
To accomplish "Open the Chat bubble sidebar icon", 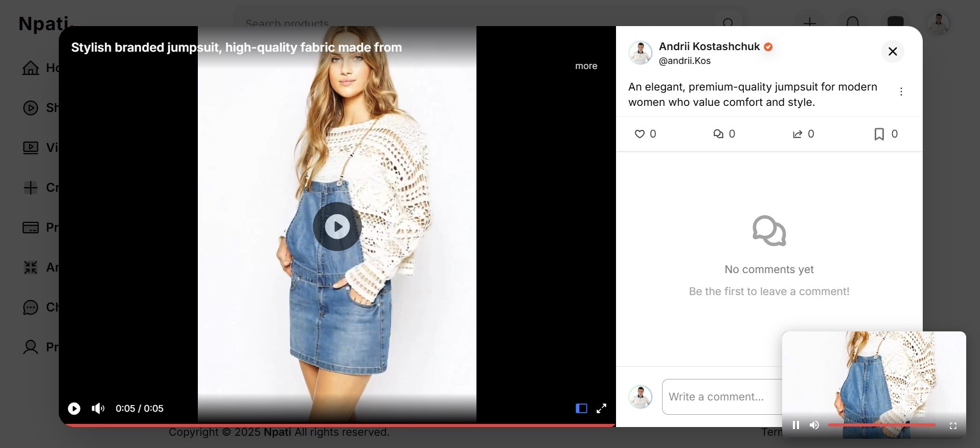I will [x=31, y=307].
